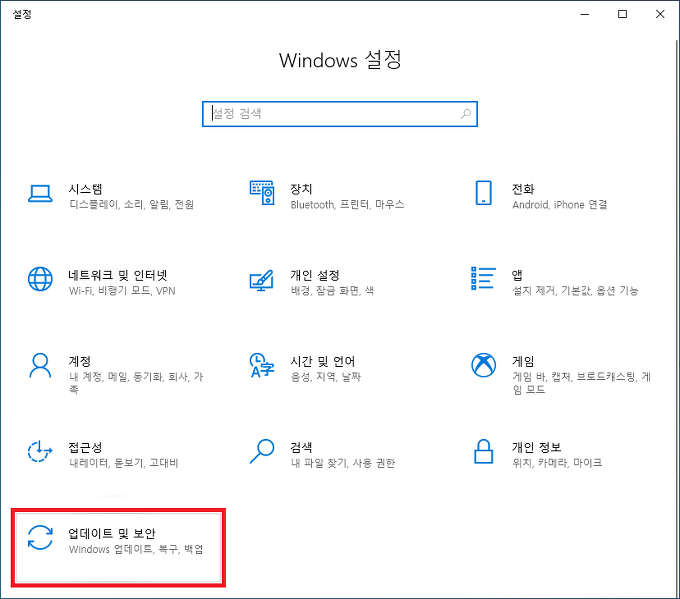Open the 계정 settings title
This screenshot has height=599, width=680.
[79, 361]
